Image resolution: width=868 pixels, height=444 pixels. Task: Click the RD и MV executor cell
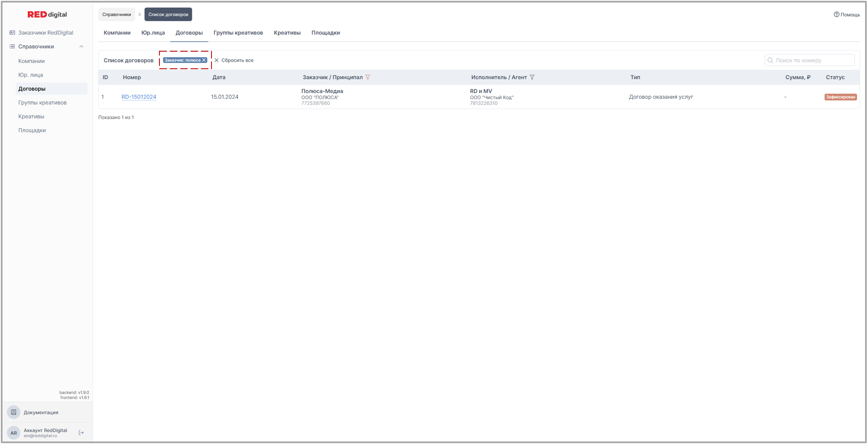(492, 97)
